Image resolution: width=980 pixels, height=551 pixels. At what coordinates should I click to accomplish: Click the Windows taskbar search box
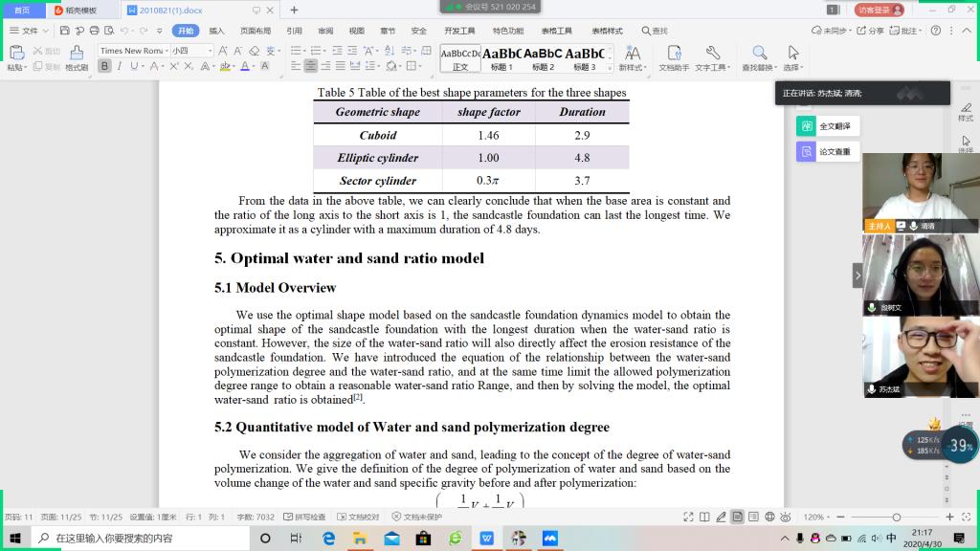click(144, 539)
